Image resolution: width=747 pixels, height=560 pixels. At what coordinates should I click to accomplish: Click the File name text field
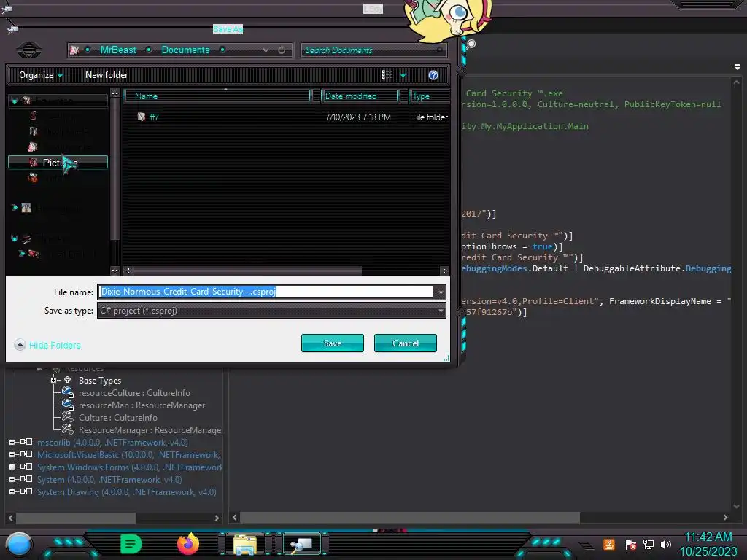(266, 292)
